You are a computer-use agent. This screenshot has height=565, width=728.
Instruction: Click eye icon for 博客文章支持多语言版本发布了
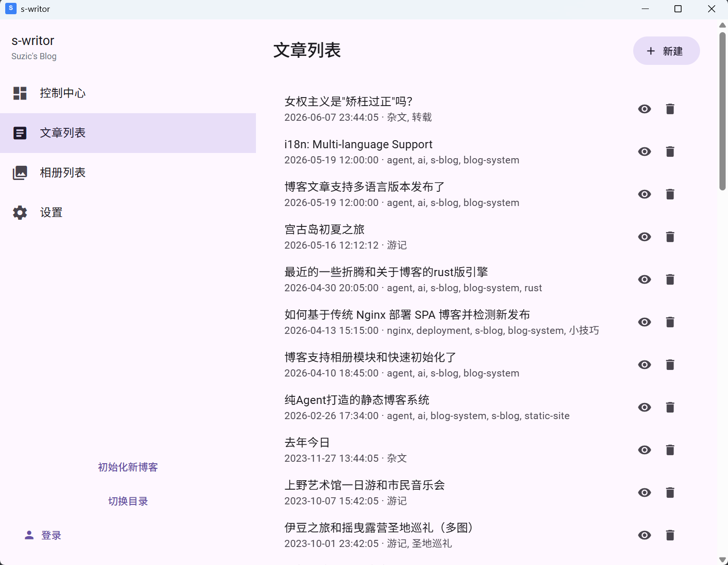(645, 194)
